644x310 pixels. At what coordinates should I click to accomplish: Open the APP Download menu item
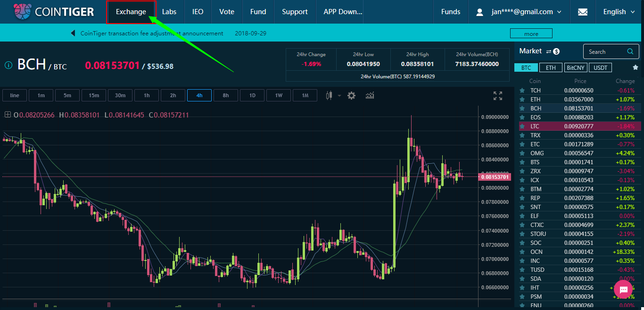coord(343,12)
